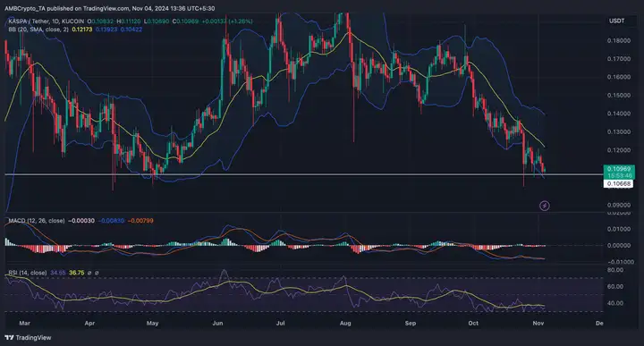Click the Nov label on the time axis
This screenshot has width=644, height=346.
click(538, 323)
